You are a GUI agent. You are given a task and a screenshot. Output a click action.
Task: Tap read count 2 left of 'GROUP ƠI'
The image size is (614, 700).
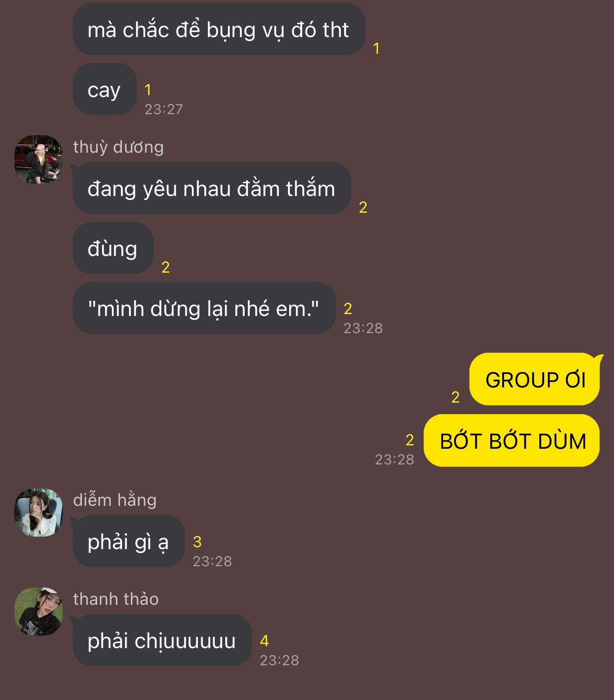pyautogui.click(x=456, y=397)
